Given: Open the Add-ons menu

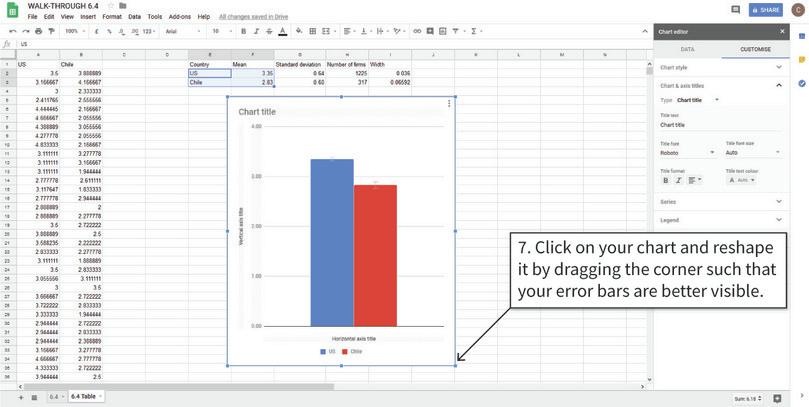Looking at the screenshot, I should pos(180,17).
